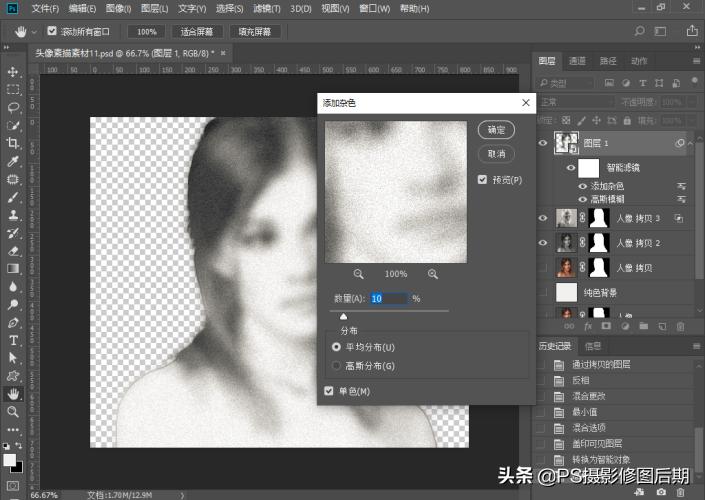Image resolution: width=705 pixels, height=500 pixels.
Task: Select Uniform distribution (平均分布) radio
Action: point(336,347)
